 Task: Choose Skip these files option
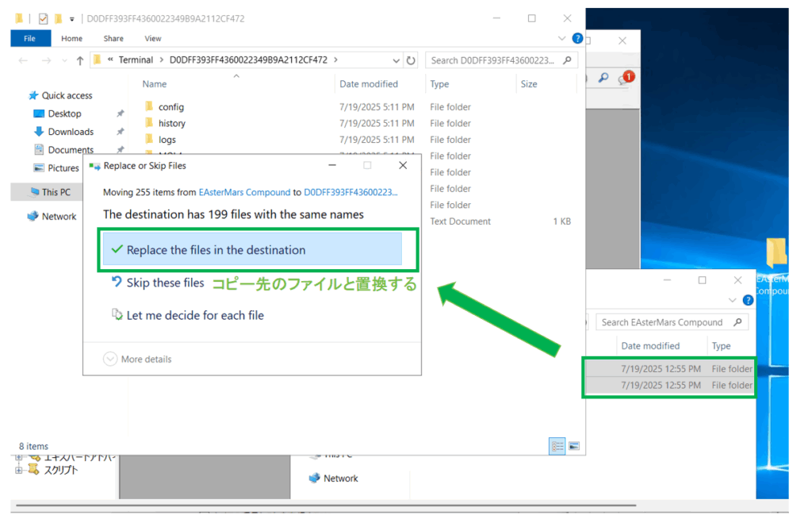165,283
